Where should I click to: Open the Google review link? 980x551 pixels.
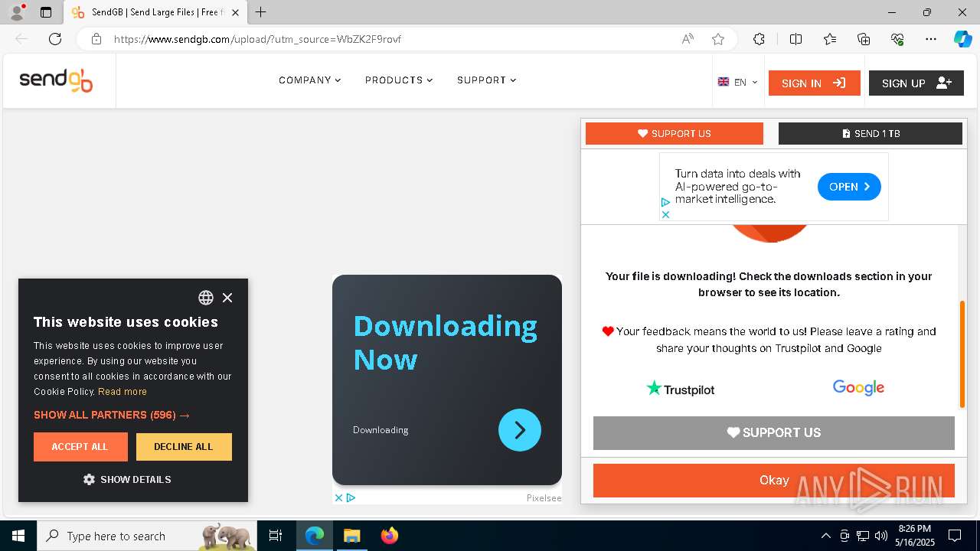click(x=858, y=388)
